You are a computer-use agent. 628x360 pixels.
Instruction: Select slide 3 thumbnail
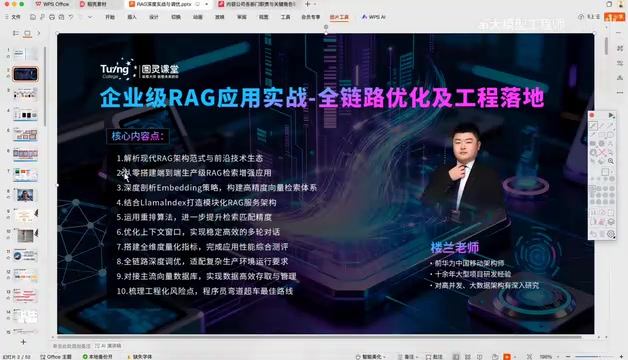tap(25, 94)
